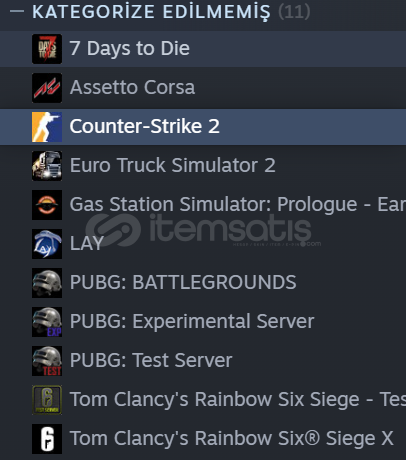Click the Euro Truck Simulator 2 truck icon
406x460 pixels.
(x=47, y=166)
